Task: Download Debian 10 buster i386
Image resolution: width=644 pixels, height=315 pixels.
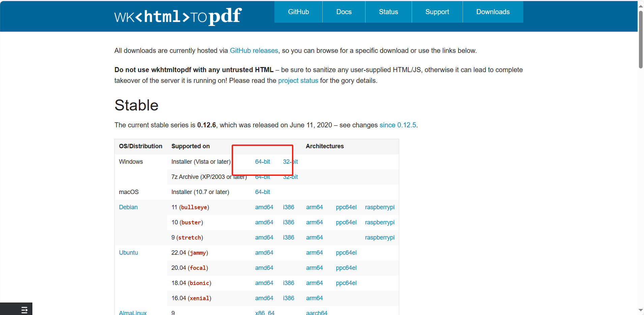Action: click(x=289, y=222)
